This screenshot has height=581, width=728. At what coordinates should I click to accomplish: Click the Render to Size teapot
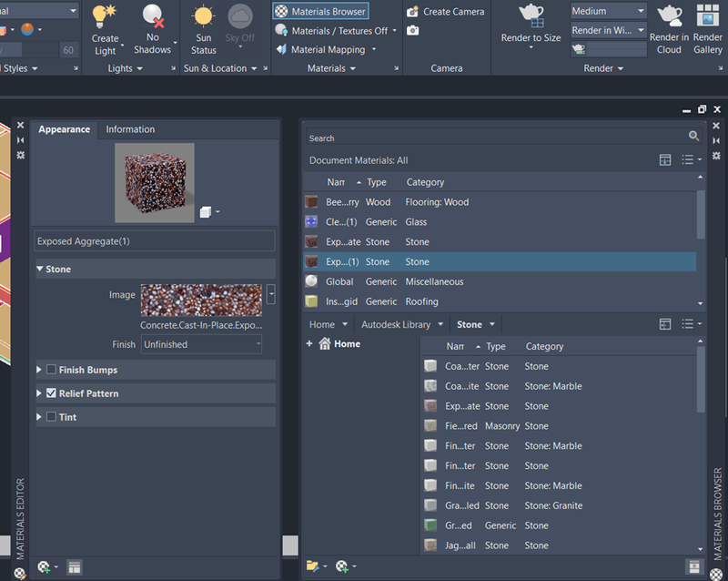(531, 15)
